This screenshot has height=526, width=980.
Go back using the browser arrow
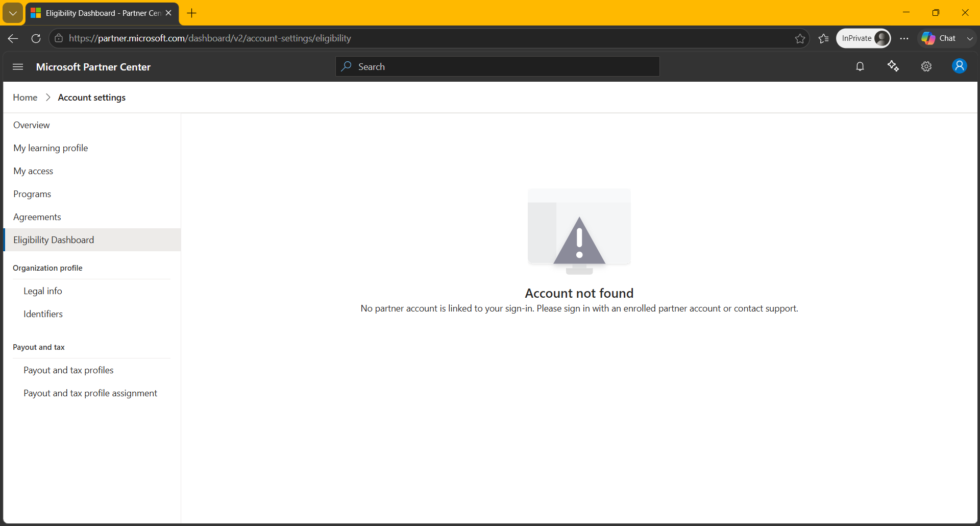(x=13, y=38)
